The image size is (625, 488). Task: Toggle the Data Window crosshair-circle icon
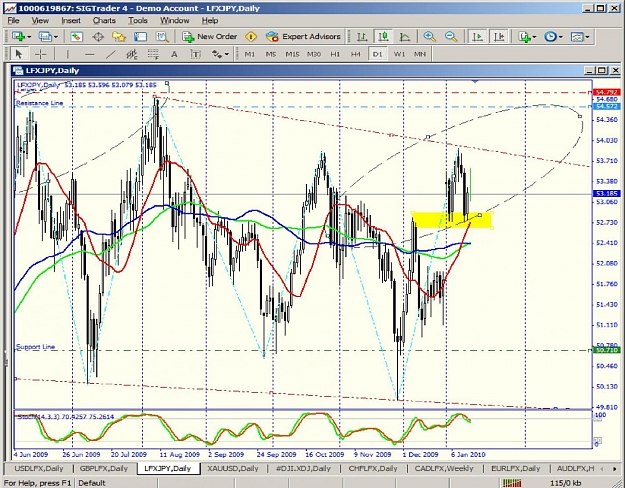(98, 37)
